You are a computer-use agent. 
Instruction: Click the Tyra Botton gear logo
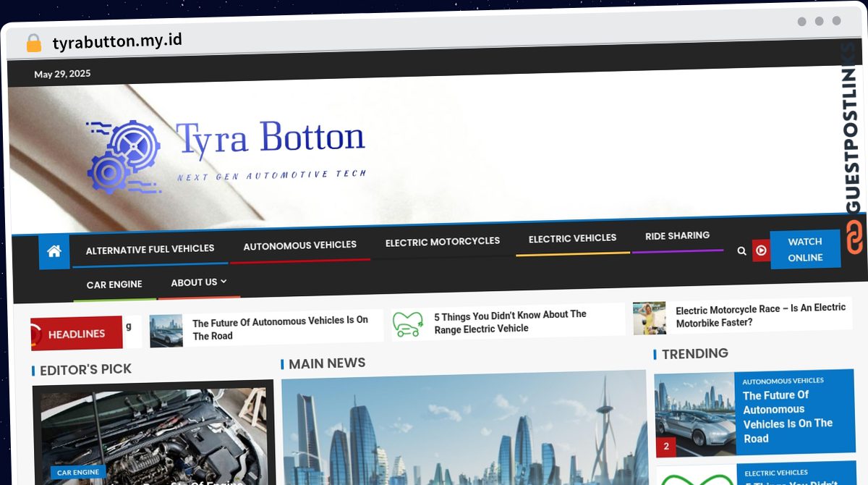124,156
